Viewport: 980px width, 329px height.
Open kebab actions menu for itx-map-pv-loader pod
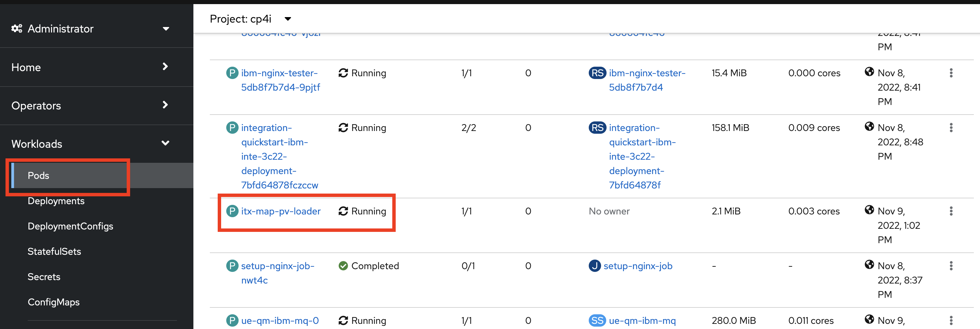point(951,211)
